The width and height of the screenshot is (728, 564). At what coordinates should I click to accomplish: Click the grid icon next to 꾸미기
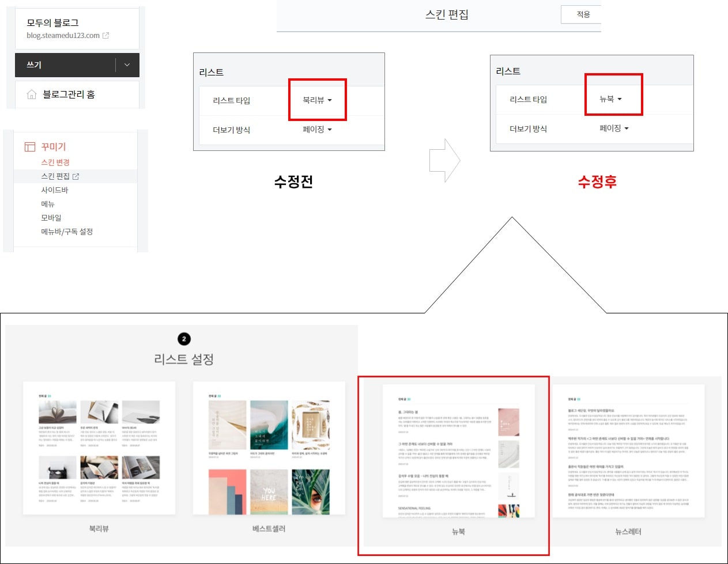click(x=29, y=147)
